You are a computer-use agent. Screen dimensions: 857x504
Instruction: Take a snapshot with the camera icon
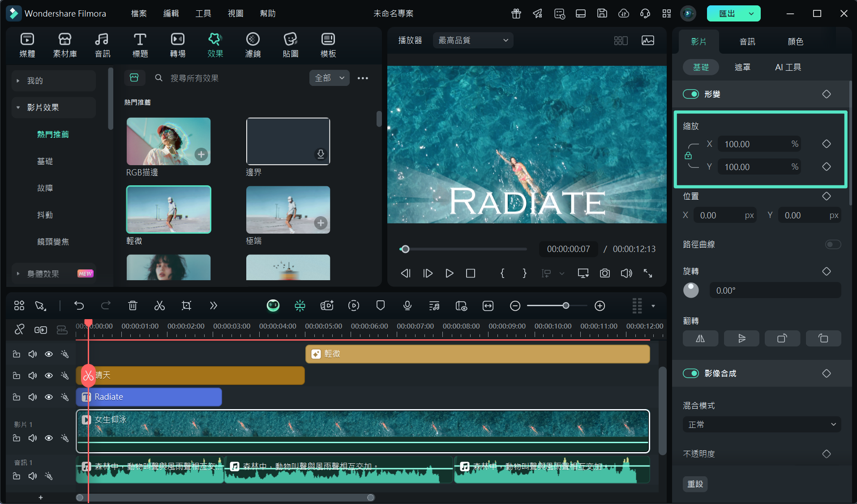605,273
